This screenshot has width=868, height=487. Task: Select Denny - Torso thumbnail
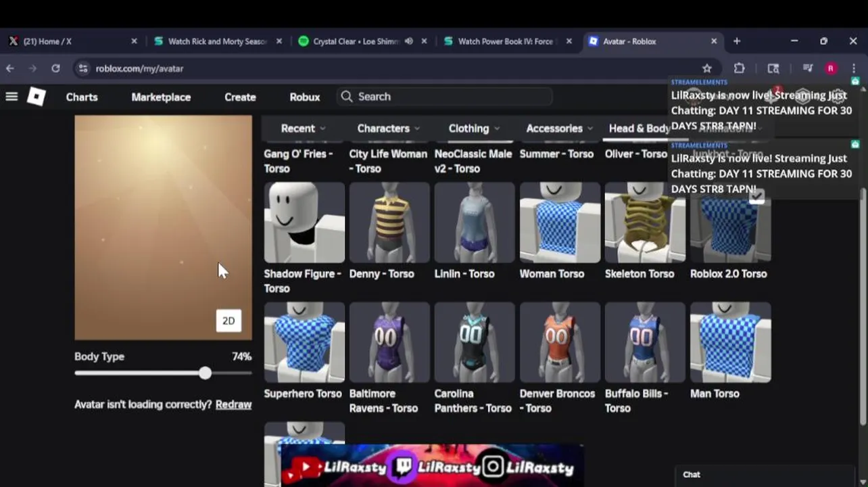coord(389,223)
